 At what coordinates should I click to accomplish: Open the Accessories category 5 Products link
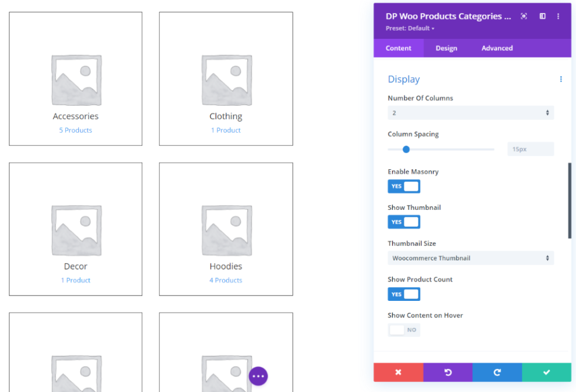75,130
